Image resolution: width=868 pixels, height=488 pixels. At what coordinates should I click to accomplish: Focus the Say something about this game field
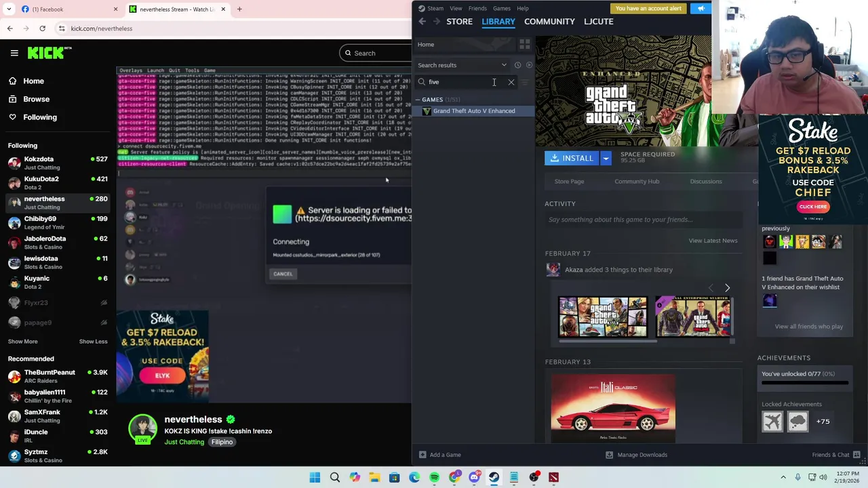point(644,220)
